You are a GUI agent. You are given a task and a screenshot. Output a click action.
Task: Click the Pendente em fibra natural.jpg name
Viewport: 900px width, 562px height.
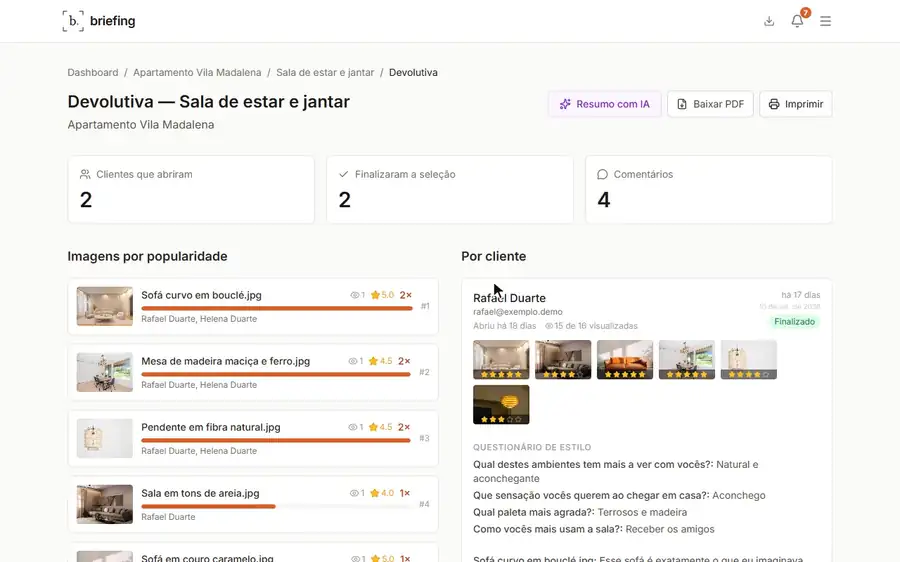point(211,427)
